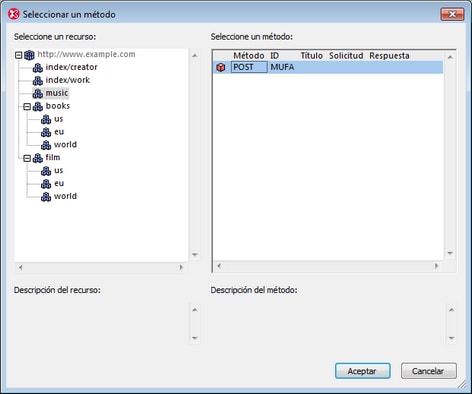Click the Respuesta column header
Viewport: 472px width, 394px height.
389,56
